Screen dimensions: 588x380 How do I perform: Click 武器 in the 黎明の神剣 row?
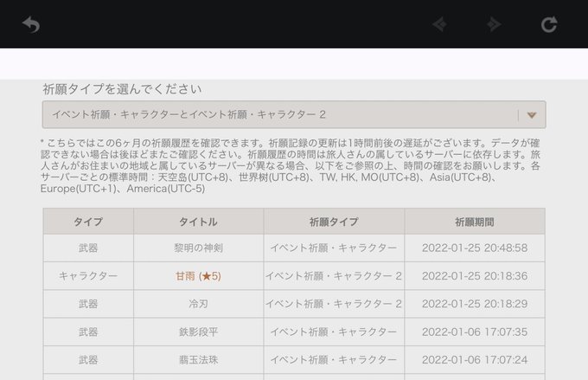[x=88, y=248]
